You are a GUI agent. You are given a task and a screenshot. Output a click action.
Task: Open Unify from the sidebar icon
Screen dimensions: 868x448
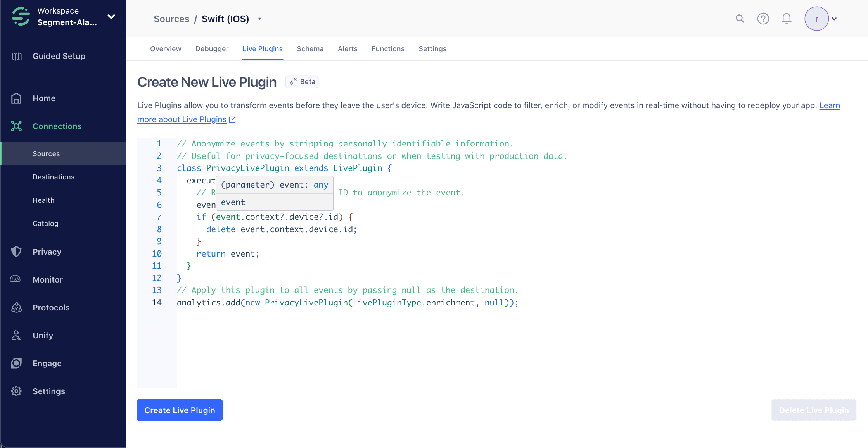click(16, 335)
